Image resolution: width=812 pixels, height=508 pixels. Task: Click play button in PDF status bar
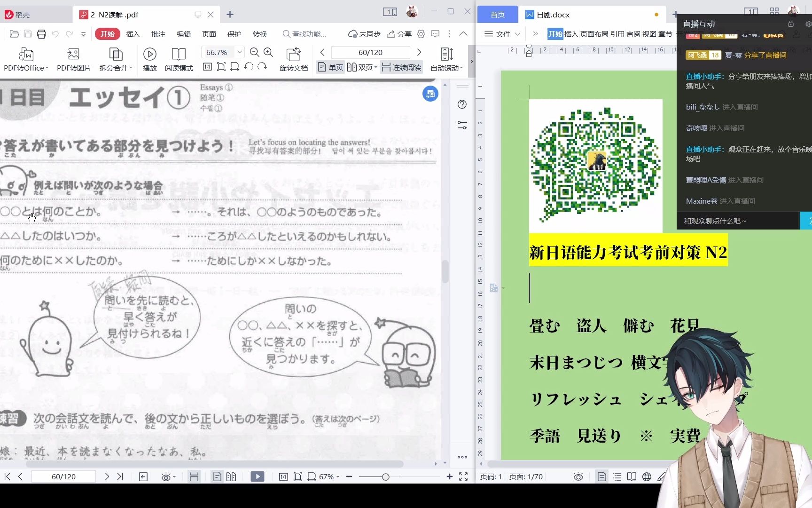pos(258,476)
